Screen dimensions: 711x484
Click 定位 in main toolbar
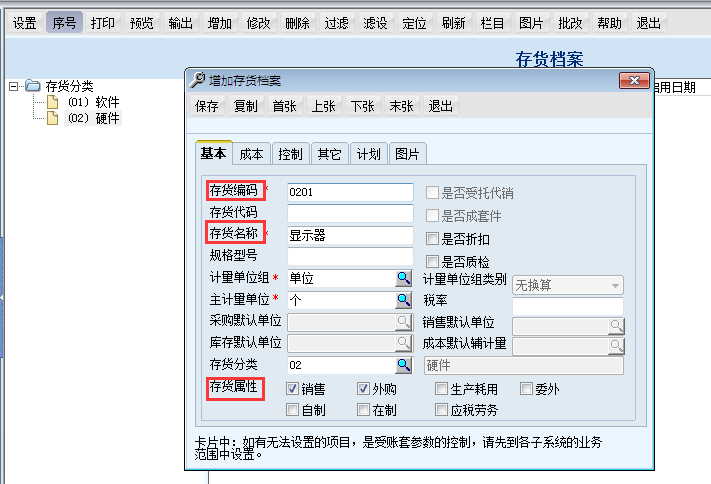[415, 23]
